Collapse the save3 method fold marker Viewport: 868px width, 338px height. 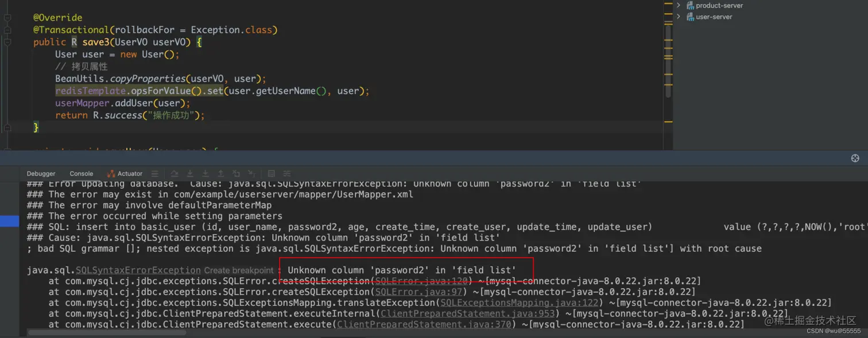click(7, 42)
